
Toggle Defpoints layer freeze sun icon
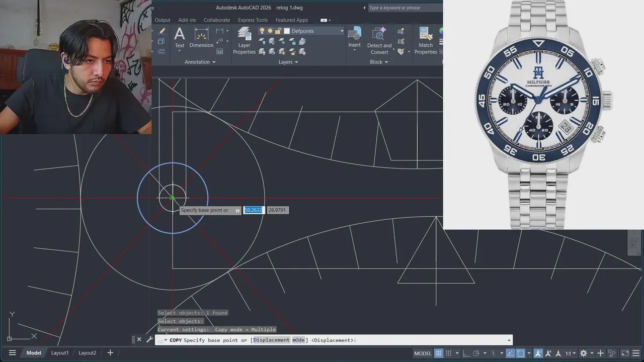(270, 31)
